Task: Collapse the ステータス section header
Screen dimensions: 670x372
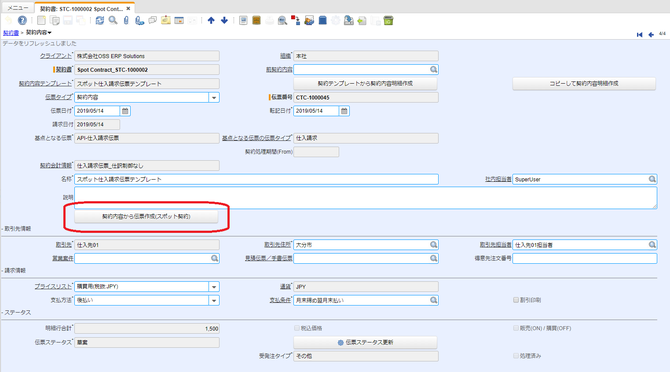Action: pyautogui.click(x=17, y=313)
